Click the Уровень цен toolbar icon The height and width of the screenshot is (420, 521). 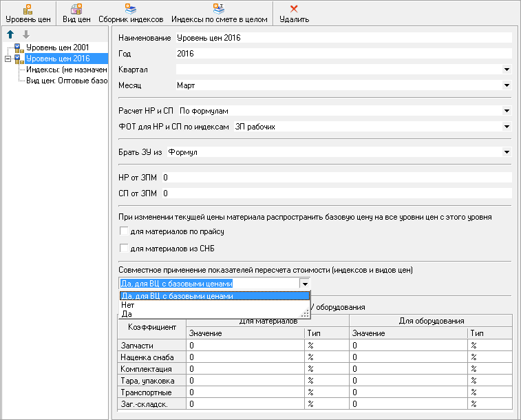(x=28, y=10)
